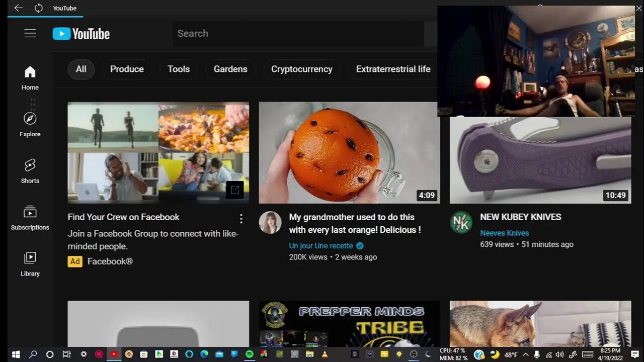The height and width of the screenshot is (362, 644).
Task: Select the Produce filter chip
Action: pos(127,69)
